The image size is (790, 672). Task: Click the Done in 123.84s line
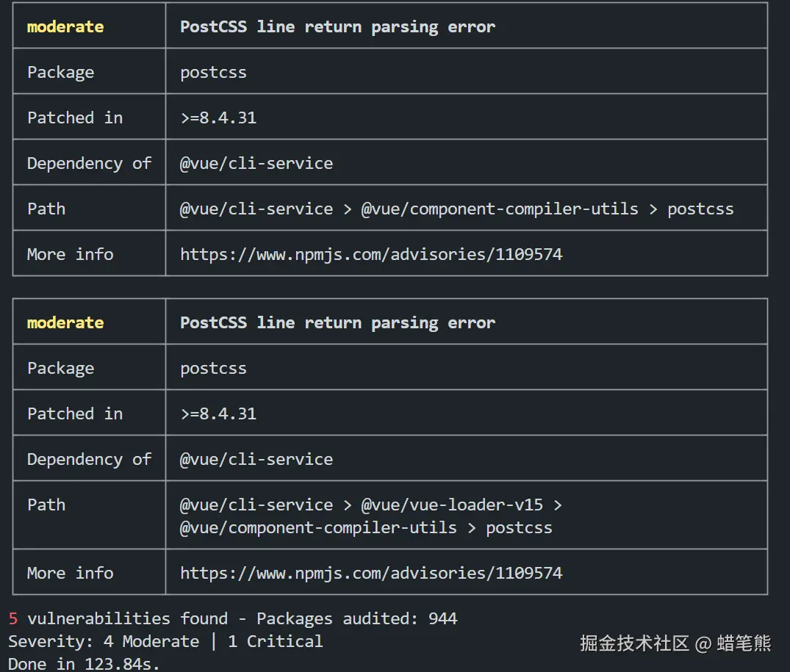point(84,663)
